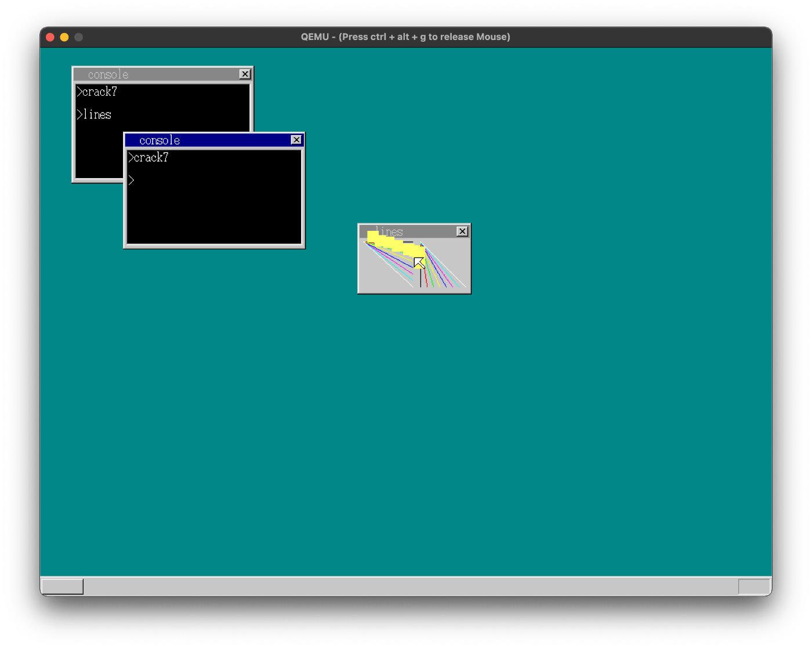
Task: Click the empty prompt in front console
Action: point(132,180)
